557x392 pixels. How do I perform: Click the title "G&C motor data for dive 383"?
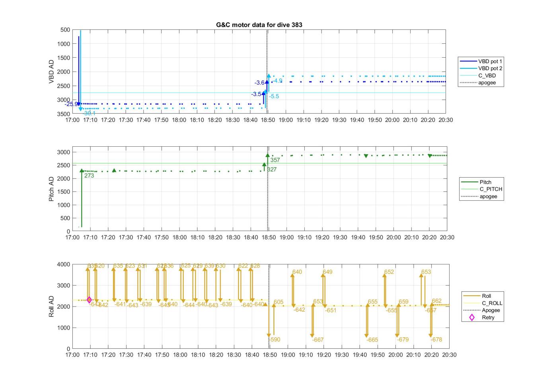click(x=259, y=25)
